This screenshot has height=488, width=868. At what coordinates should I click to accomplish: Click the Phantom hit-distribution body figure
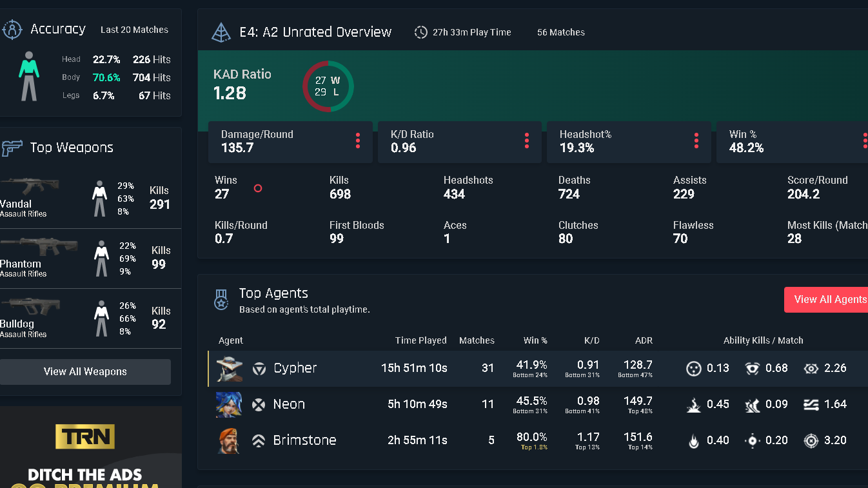101,259
